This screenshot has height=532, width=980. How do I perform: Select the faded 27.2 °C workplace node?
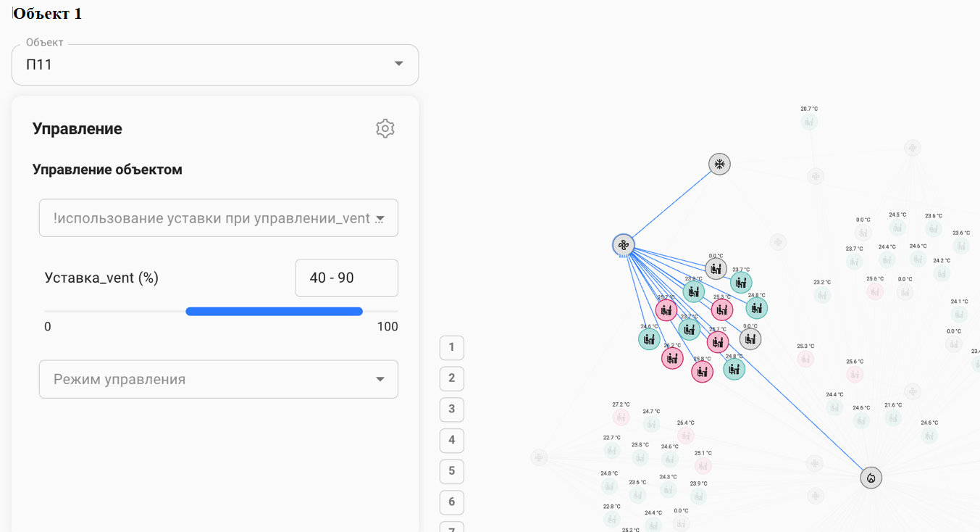click(x=621, y=417)
